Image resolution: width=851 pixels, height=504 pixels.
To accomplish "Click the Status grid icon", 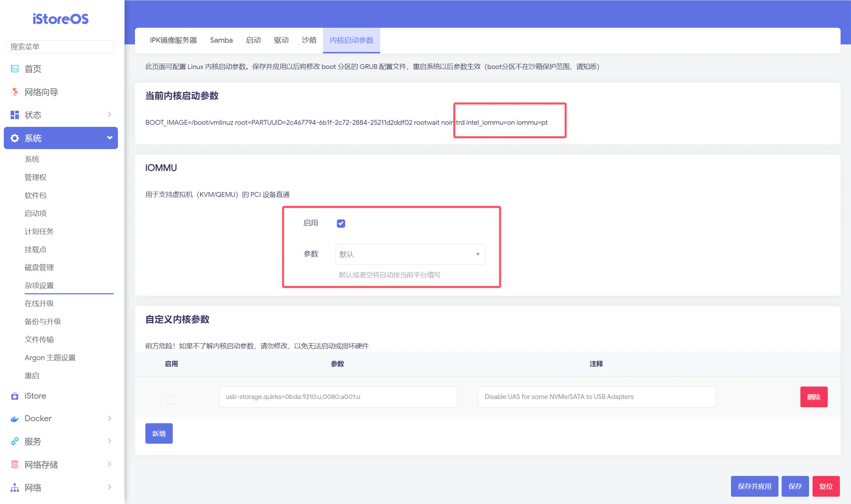I will [15, 115].
